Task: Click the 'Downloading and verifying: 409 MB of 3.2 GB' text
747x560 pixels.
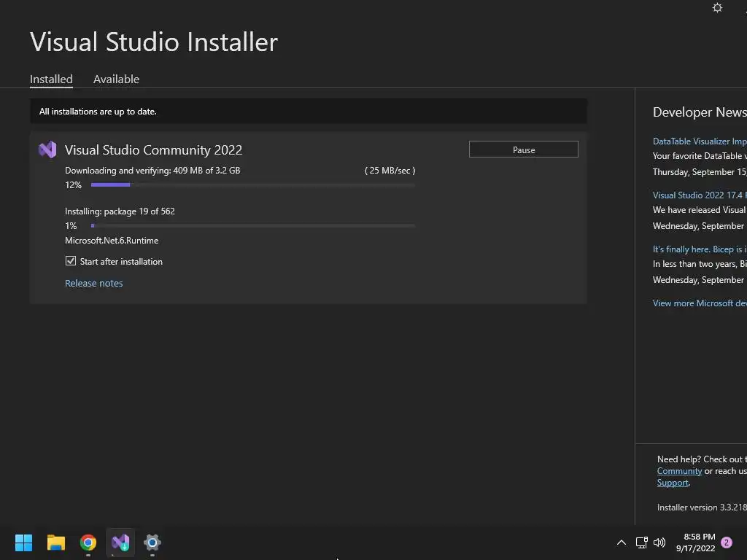Action: click(152, 171)
